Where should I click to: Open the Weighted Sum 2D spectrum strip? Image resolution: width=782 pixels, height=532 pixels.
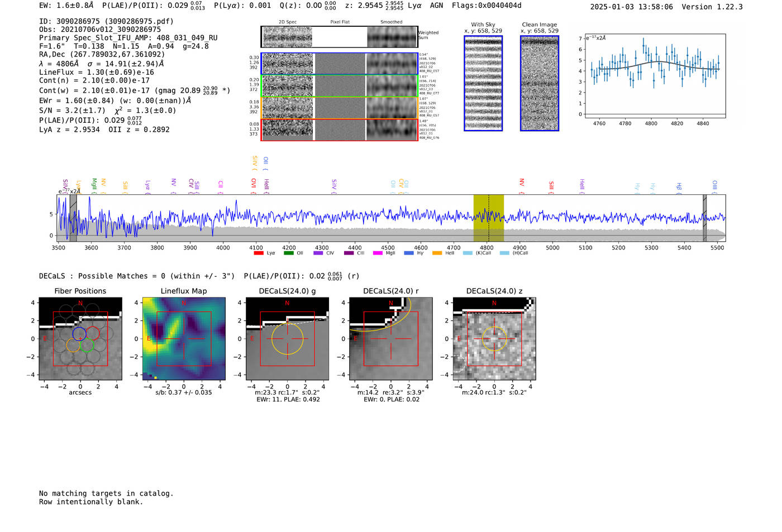340,37
